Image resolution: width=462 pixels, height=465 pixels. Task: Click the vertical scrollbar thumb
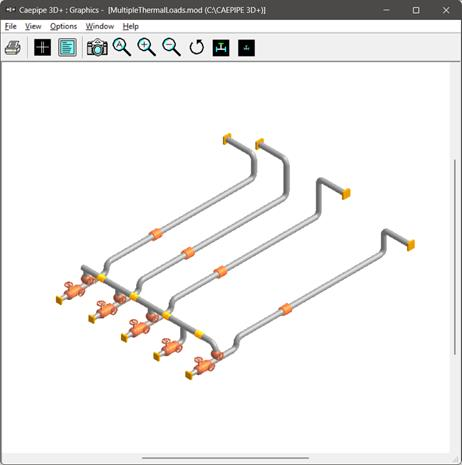(x=455, y=257)
